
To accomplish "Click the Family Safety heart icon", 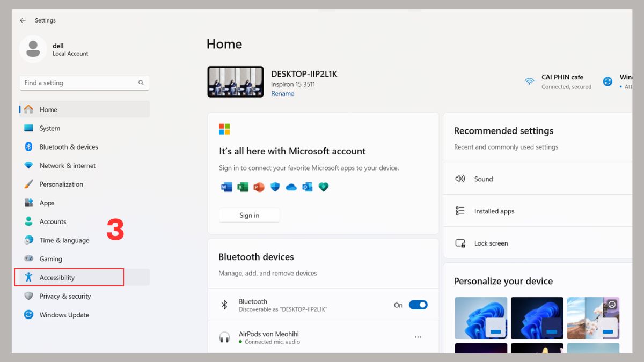I will [x=323, y=187].
